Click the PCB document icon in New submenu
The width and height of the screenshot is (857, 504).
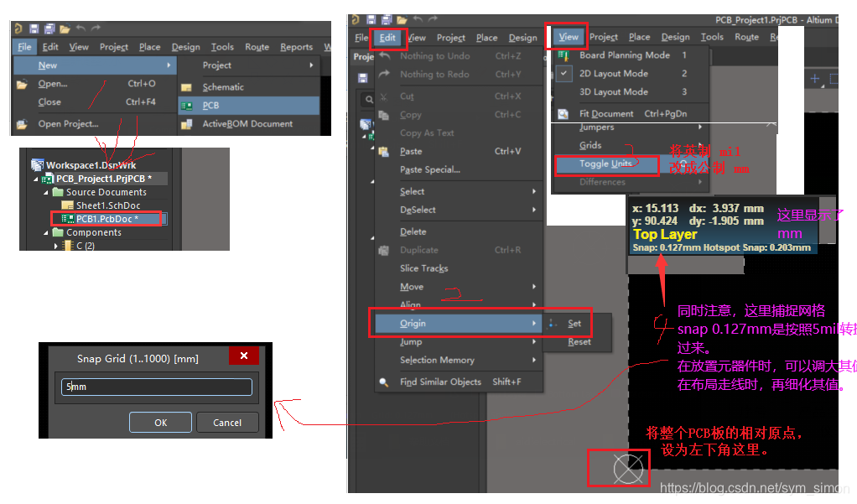(186, 106)
